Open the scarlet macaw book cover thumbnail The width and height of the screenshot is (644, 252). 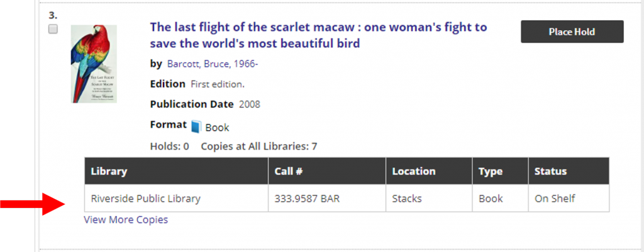94,64
